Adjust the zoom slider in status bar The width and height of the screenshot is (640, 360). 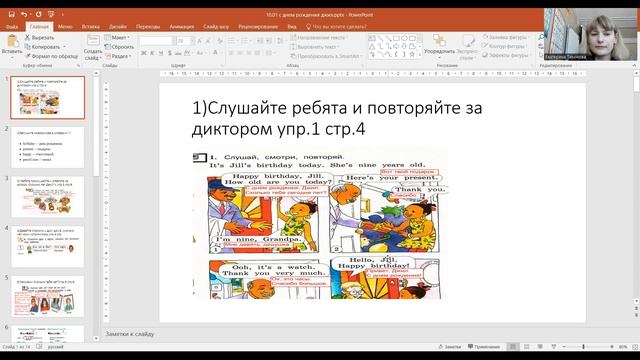(x=583, y=347)
